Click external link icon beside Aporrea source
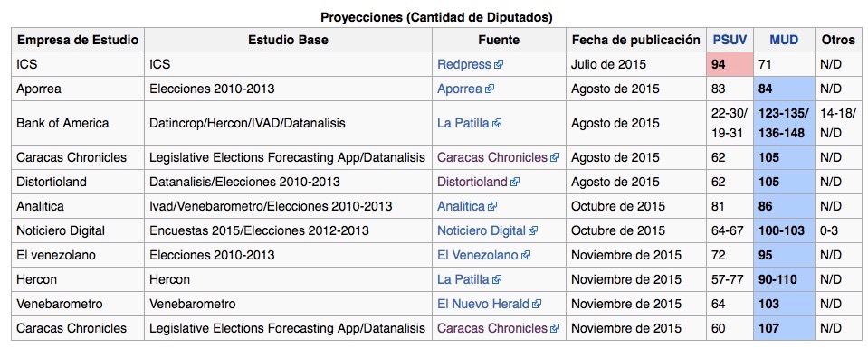Viewport: 868px width, 348px height. (490, 89)
